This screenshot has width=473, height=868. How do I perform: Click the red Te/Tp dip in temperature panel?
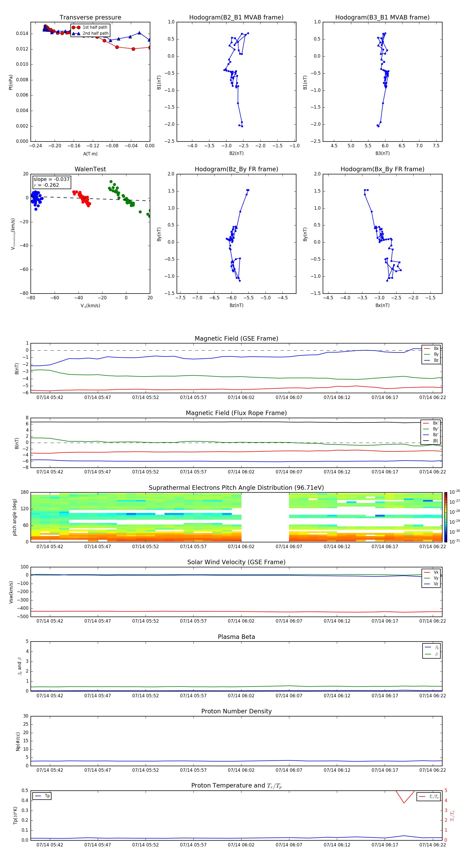(x=404, y=797)
